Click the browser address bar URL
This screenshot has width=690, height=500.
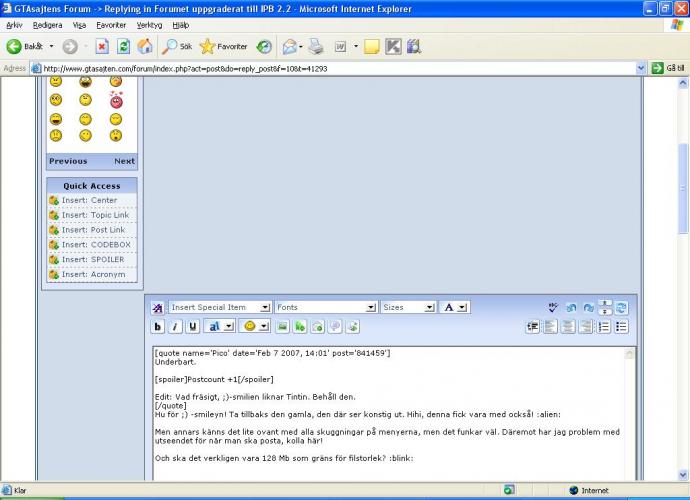point(330,68)
